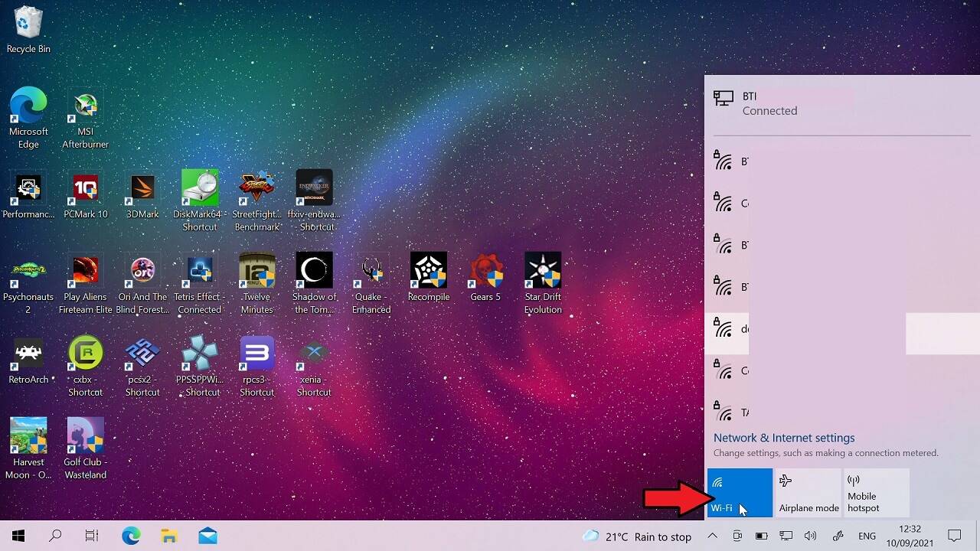Open the 3DMark desktop shortcut

142,195
